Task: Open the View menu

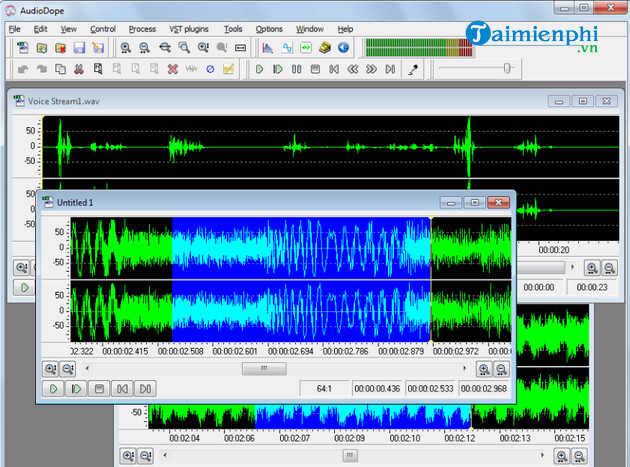Action: [x=68, y=29]
